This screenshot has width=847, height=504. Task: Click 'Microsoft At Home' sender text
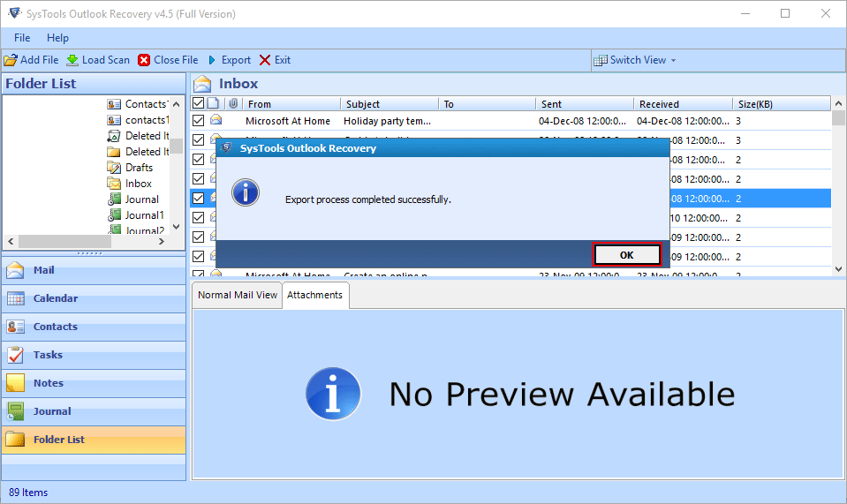click(x=287, y=121)
